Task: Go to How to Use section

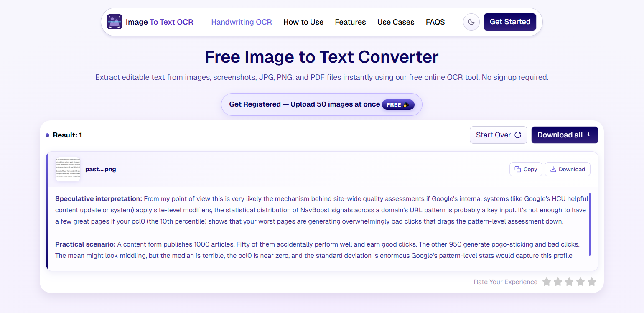Action: point(303,22)
